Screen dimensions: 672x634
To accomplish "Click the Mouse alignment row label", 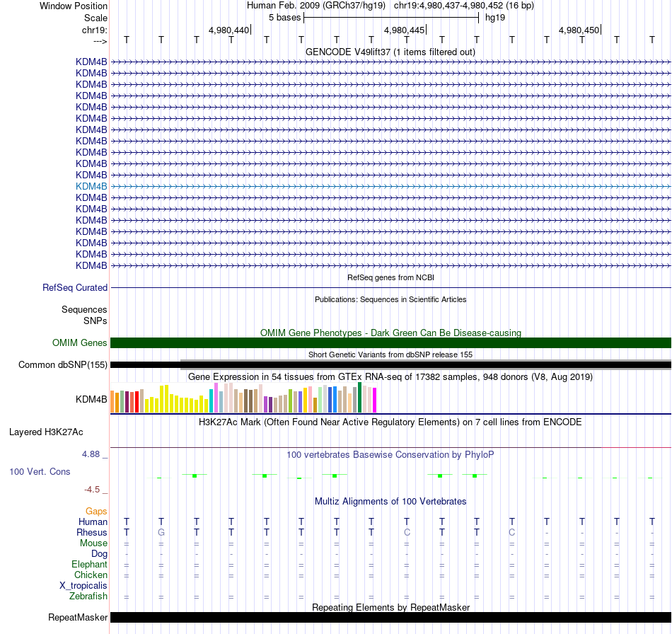I will (93, 543).
